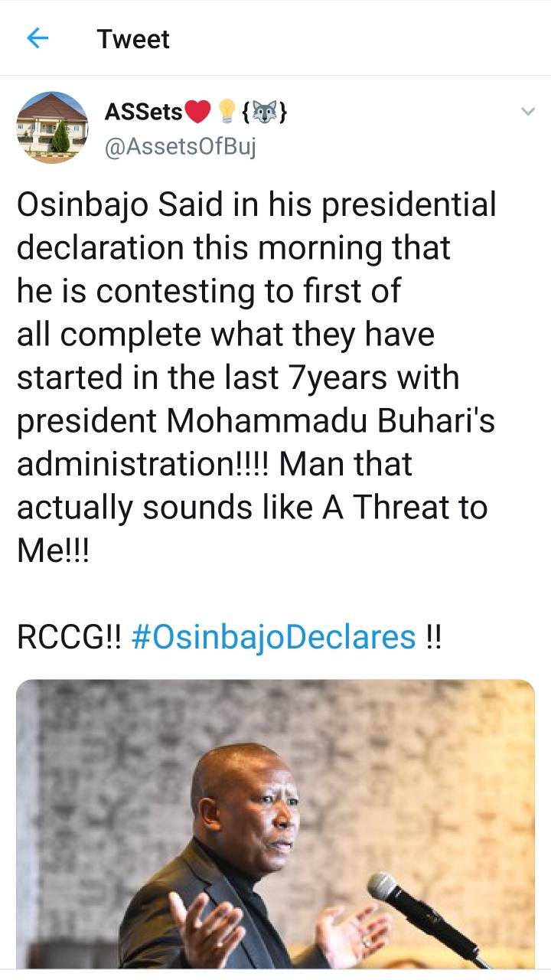
Task: Tap the lightbulb emoji in name
Action: coord(226,113)
